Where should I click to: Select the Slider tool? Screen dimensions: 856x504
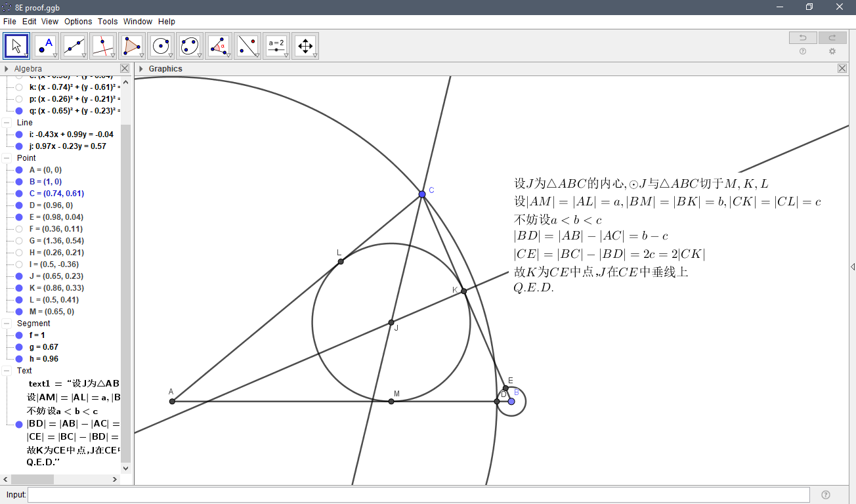click(276, 45)
